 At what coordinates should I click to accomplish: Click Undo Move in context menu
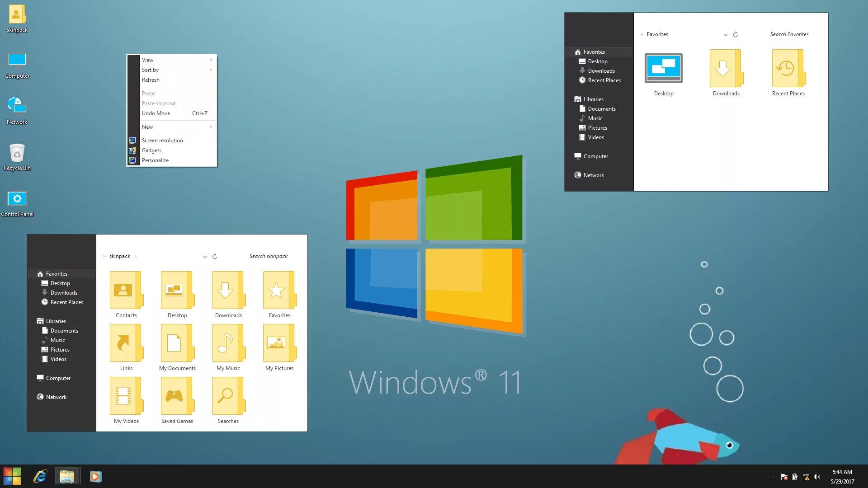(156, 113)
